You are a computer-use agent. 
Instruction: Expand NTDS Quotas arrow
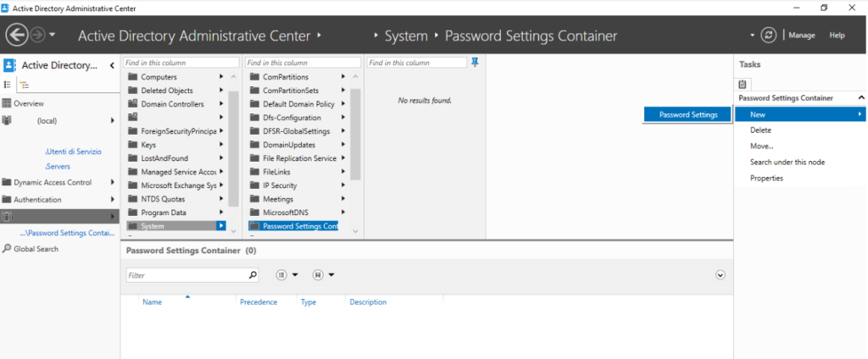221,199
